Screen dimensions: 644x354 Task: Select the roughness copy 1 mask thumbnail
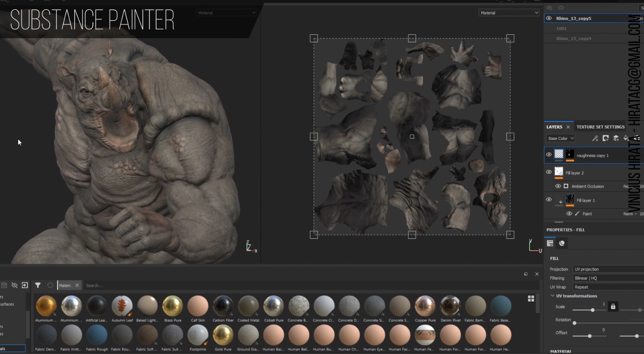click(570, 154)
